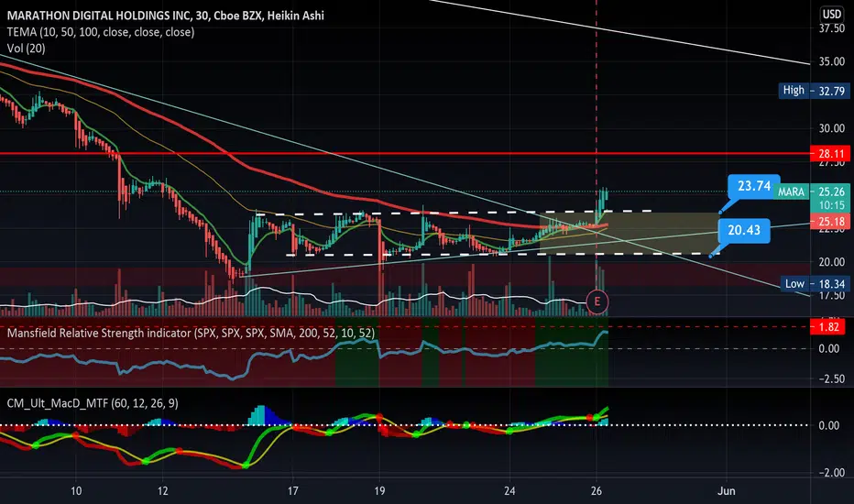The height and width of the screenshot is (504, 854).
Task: Click the red 1.82 relative strength value label
Action: (x=828, y=327)
